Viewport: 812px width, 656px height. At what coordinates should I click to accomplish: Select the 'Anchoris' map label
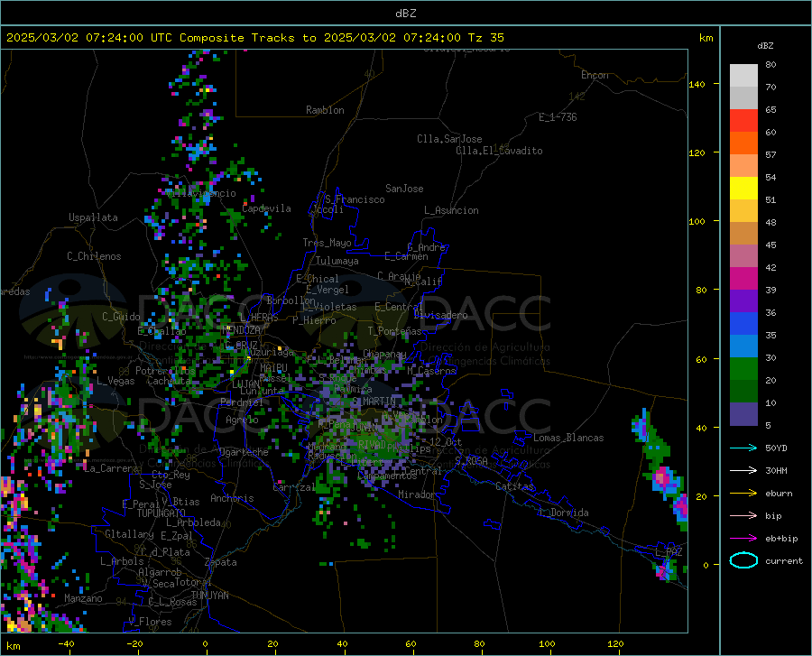pyautogui.click(x=232, y=499)
